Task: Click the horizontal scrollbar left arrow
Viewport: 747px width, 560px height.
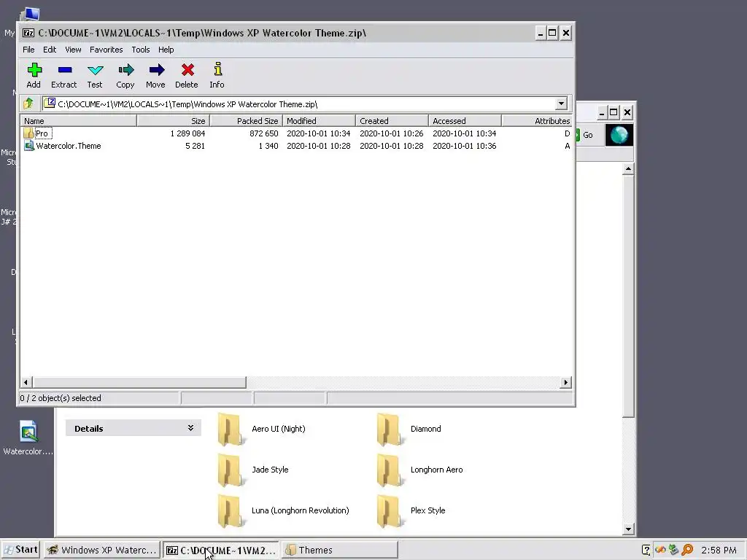Action: tap(27, 382)
